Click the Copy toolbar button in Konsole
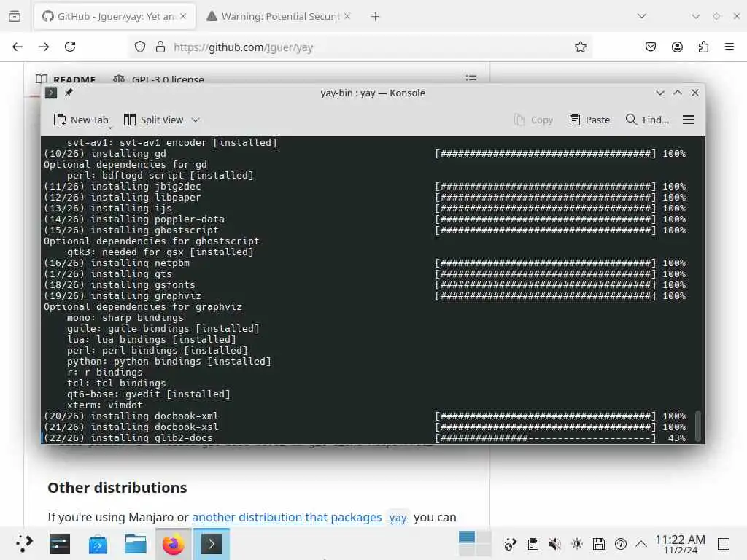747x560 pixels. (533, 120)
